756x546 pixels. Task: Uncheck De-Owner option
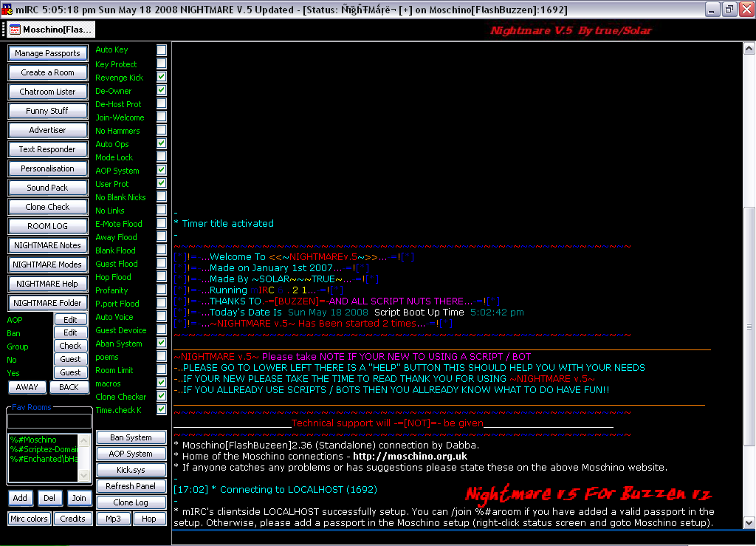[162, 89]
